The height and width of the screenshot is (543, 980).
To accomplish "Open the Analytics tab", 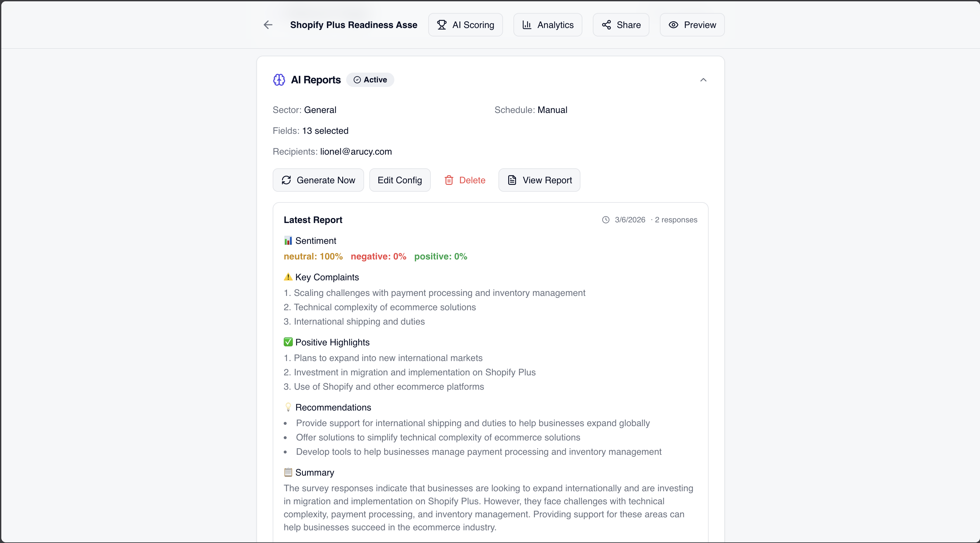I will [548, 25].
